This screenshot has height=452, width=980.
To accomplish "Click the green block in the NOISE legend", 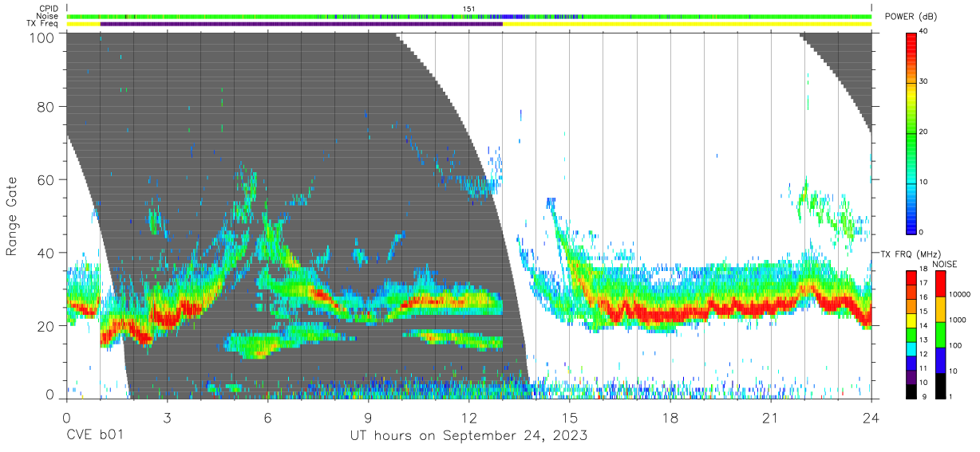I will [940, 334].
